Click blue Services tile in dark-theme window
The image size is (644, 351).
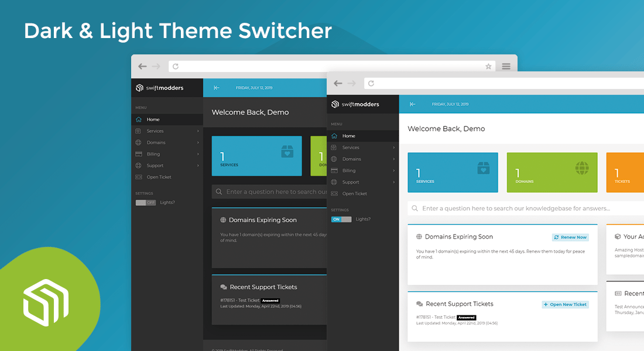click(256, 156)
